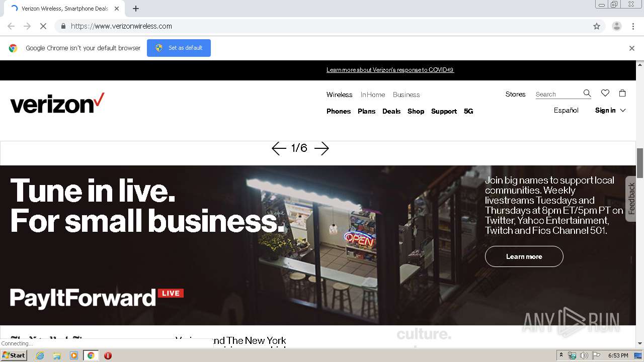The height and width of the screenshot is (362, 644).
Task: Go to next carousel slide arrow
Action: [x=321, y=148]
